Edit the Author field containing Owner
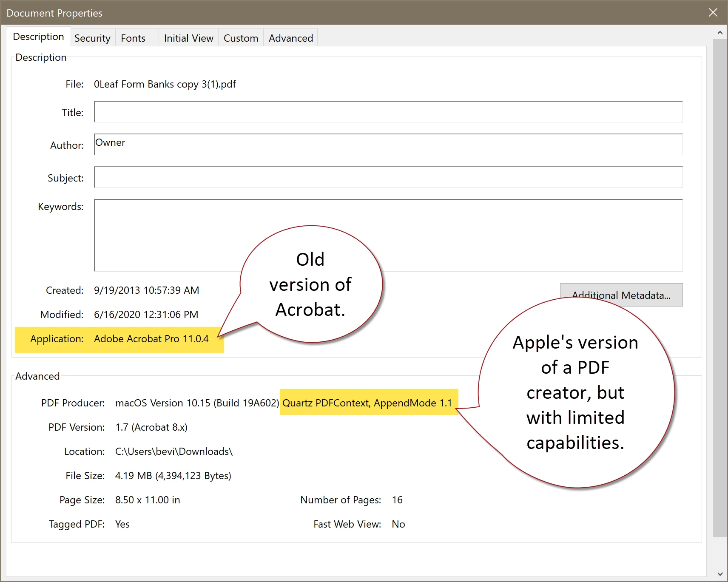The image size is (728, 582). (388, 145)
